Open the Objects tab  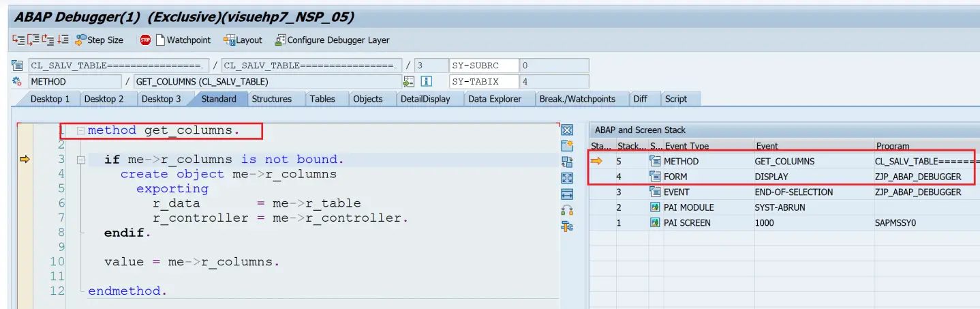pyautogui.click(x=368, y=99)
